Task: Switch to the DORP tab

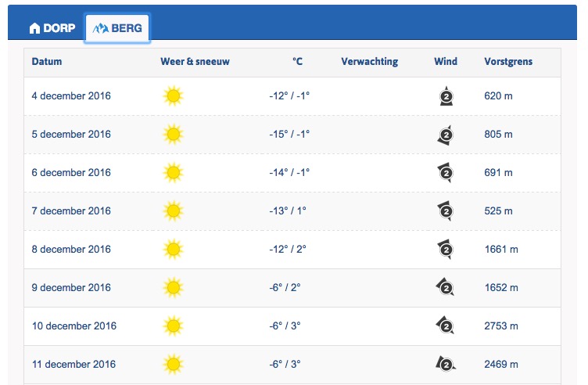Action: (x=52, y=28)
